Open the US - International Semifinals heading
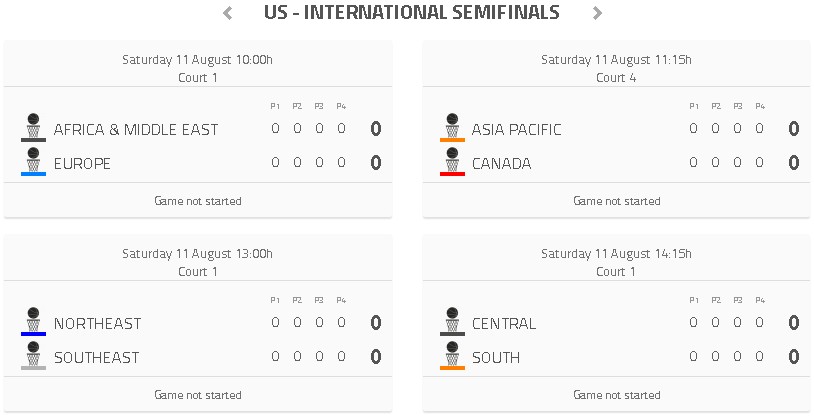Screen dimensions: 814x416 (412, 12)
